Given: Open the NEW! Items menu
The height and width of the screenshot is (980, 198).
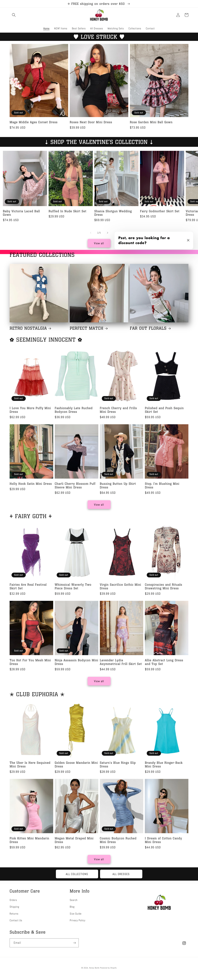Looking at the screenshot, I should tap(60, 29).
